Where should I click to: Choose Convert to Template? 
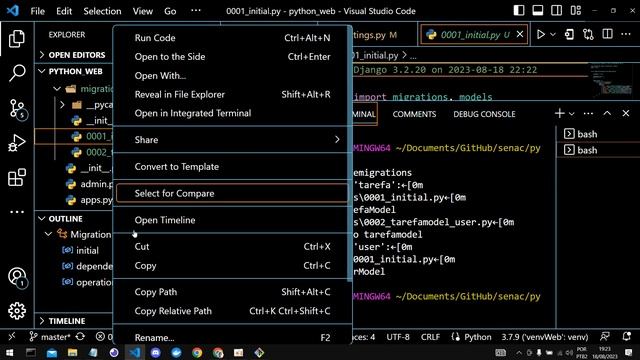[232, 167]
